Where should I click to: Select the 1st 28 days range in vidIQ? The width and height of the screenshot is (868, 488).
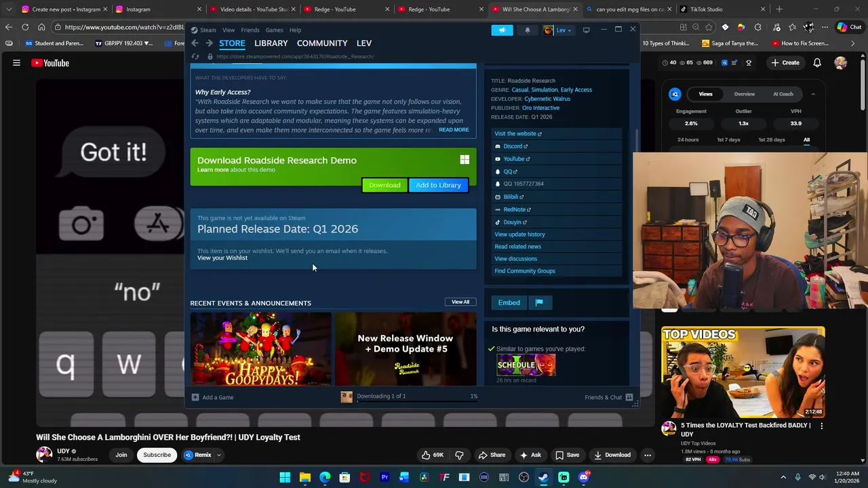point(771,140)
